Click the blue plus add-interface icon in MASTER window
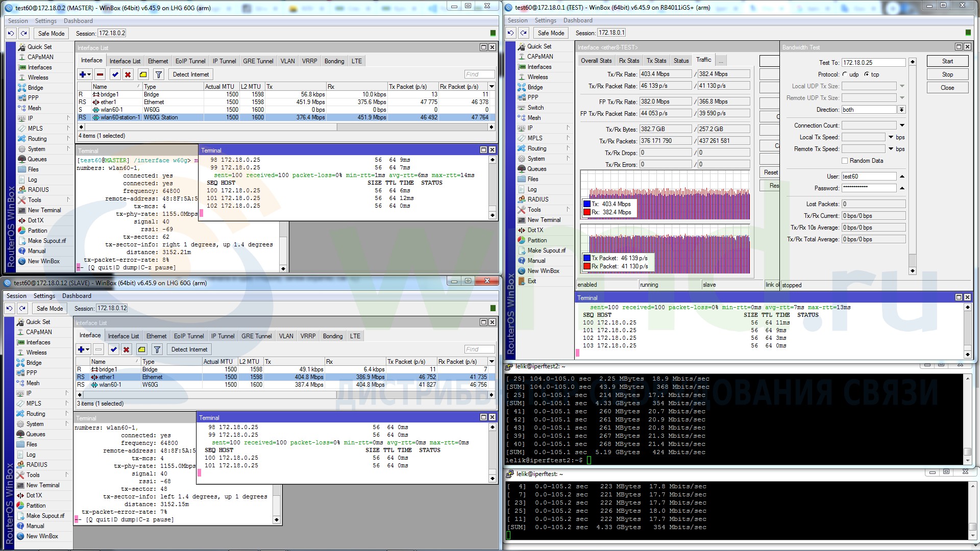This screenshot has height=551, width=980. 82,74
